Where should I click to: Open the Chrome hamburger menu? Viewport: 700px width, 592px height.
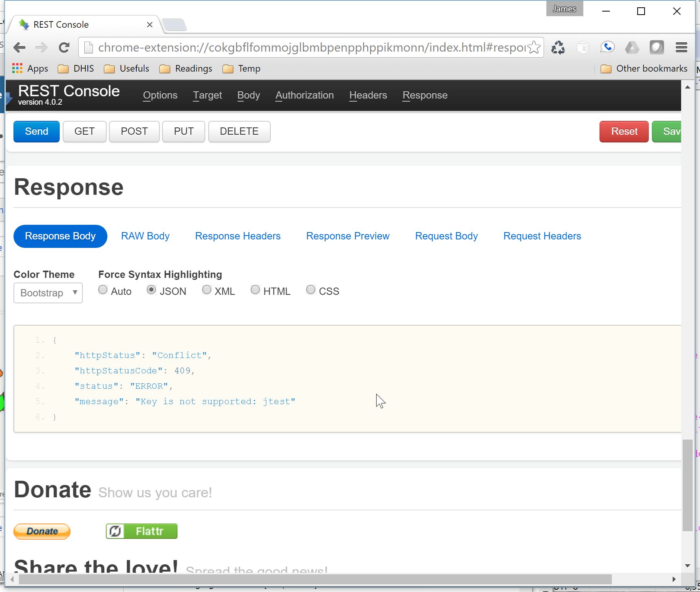point(681,48)
